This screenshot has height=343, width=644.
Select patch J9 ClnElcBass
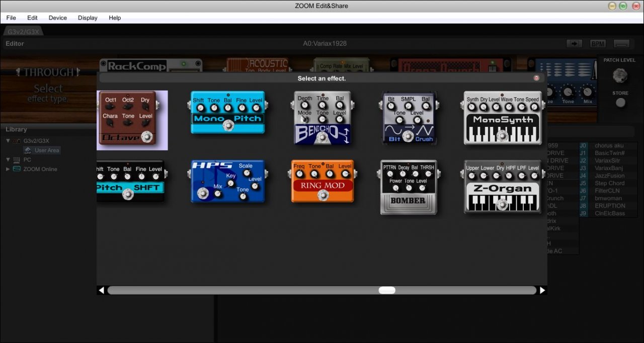[608, 213]
